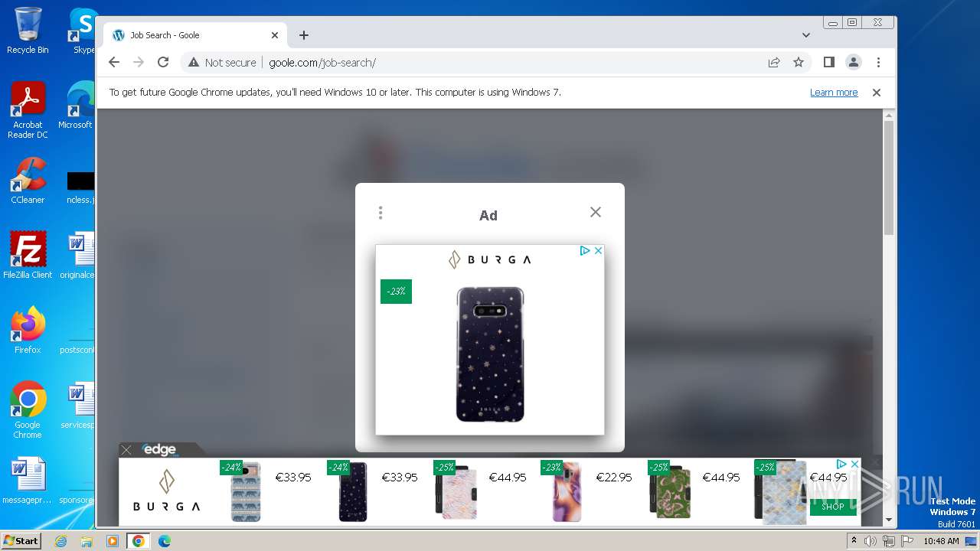Viewport: 980px width, 551px height.
Task: Close the BURGA popup ad with X
Action: (598, 250)
